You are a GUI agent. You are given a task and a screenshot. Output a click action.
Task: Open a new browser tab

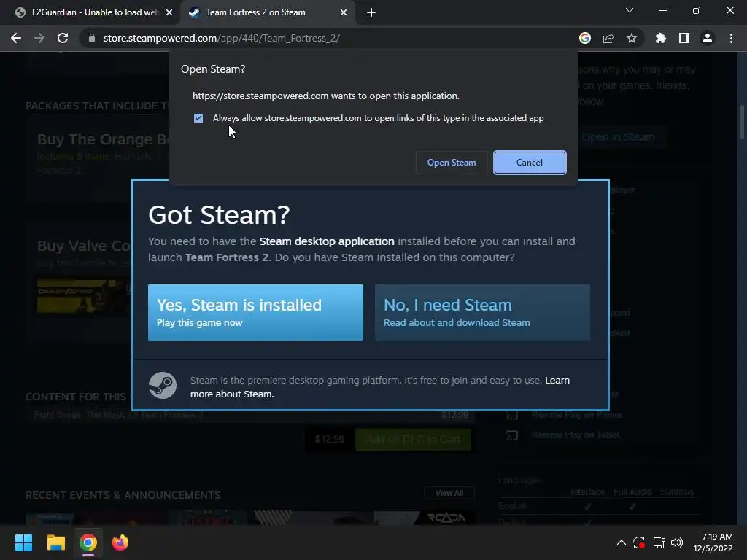(371, 12)
